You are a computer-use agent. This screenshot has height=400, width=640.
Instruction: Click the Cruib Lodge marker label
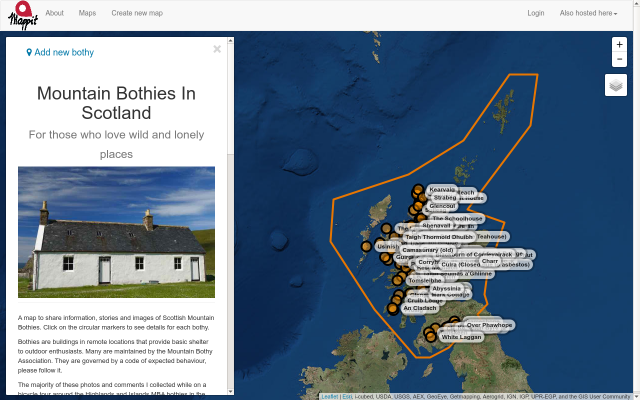pyautogui.click(x=424, y=300)
